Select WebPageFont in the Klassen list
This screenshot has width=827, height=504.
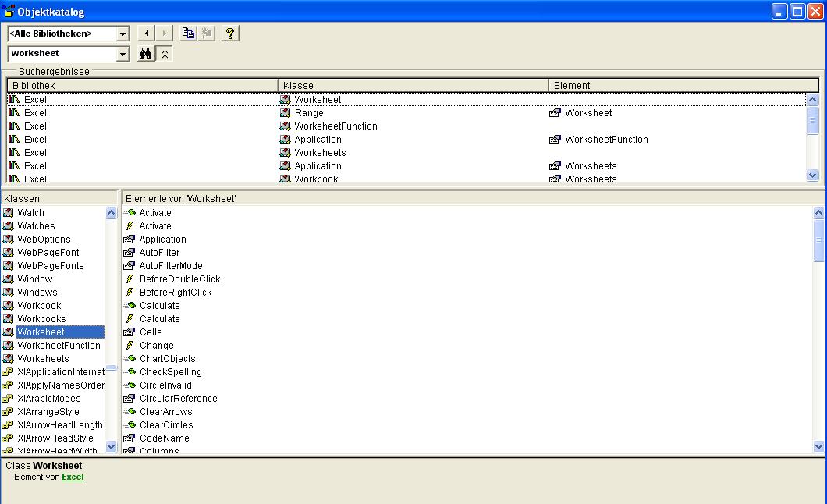[x=48, y=253]
